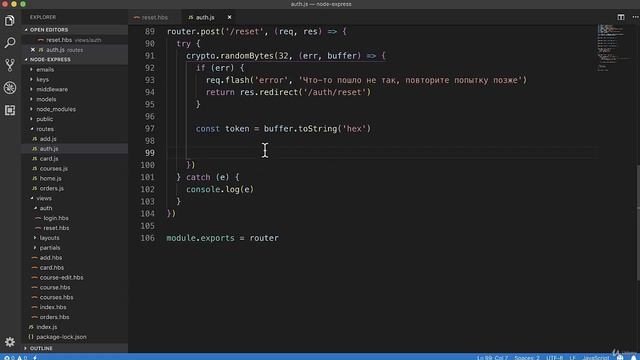Open card.hbs in the views folder
The image size is (640, 360).
click(x=51, y=268)
